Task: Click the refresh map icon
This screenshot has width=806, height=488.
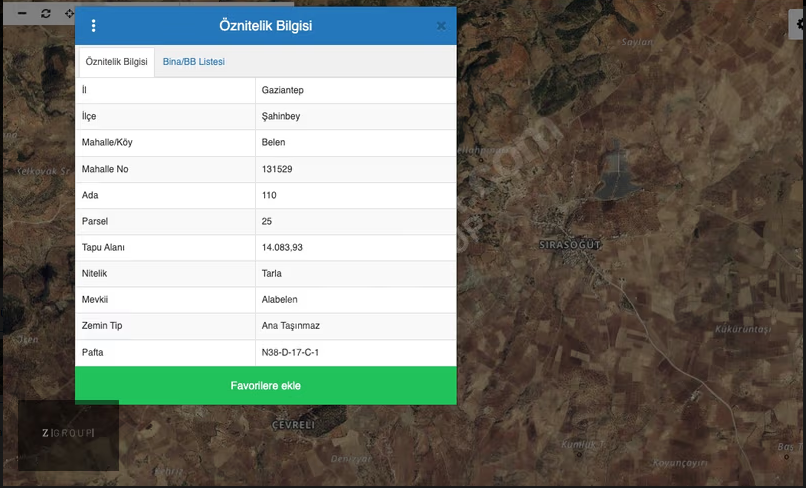Action: tap(46, 13)
